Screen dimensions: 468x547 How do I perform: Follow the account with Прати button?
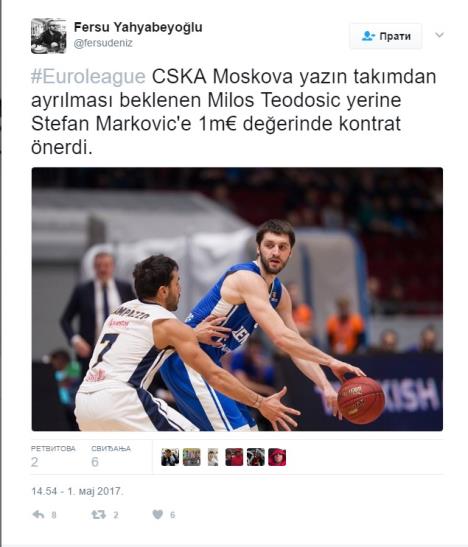click(x=386, y=36)
